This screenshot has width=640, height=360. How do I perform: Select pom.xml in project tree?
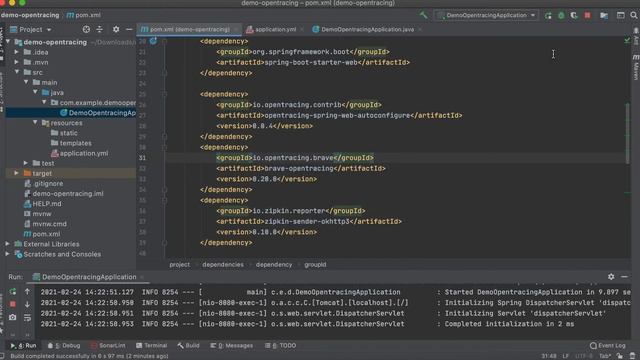point(42,234)
